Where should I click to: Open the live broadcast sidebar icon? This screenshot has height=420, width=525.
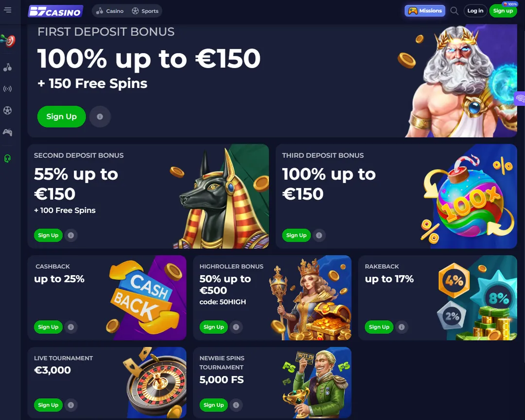[7, 89]
